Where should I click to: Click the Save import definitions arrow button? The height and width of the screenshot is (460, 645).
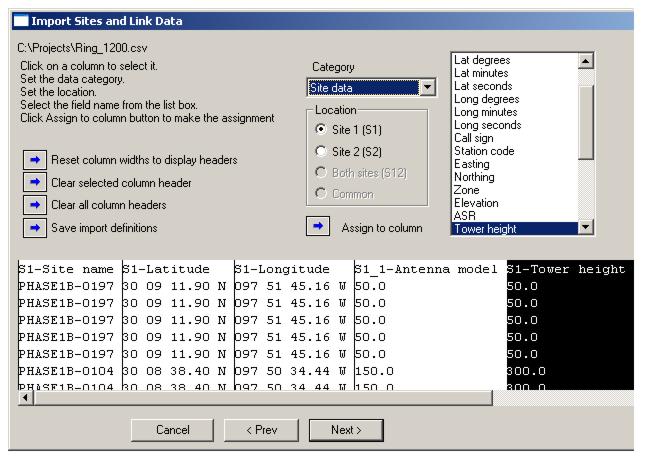click(32, 228)
